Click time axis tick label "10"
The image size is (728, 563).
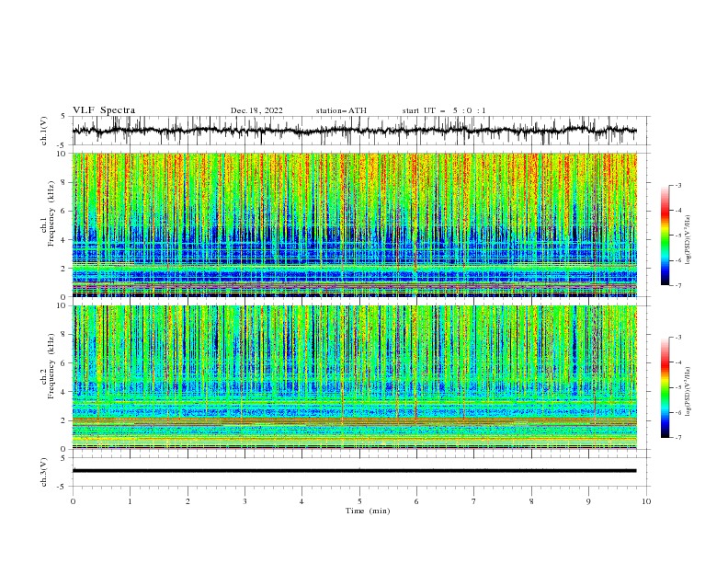point(646,501)
